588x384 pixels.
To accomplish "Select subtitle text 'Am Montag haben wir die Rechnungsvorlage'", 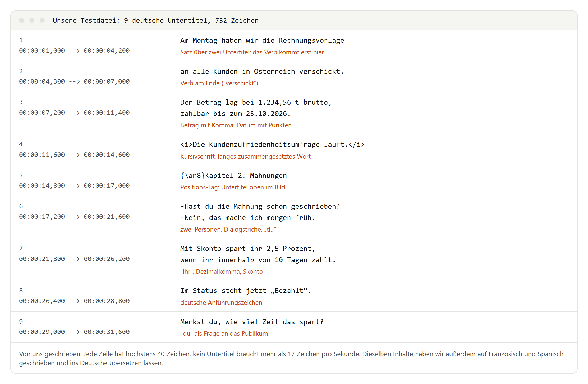I will click(x=262, y=40).
